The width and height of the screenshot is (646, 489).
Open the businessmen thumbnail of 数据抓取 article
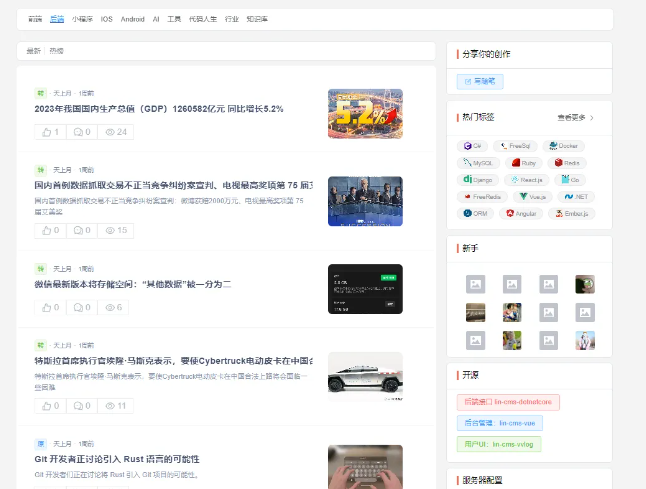pos(365,201)
